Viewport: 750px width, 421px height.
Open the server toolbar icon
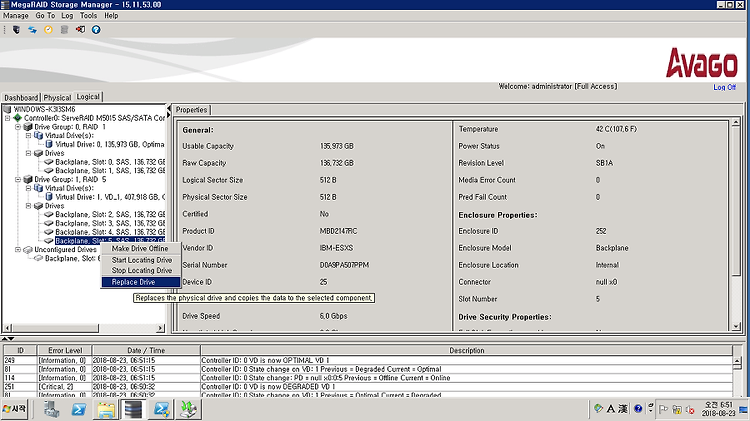tap(16, 30)
